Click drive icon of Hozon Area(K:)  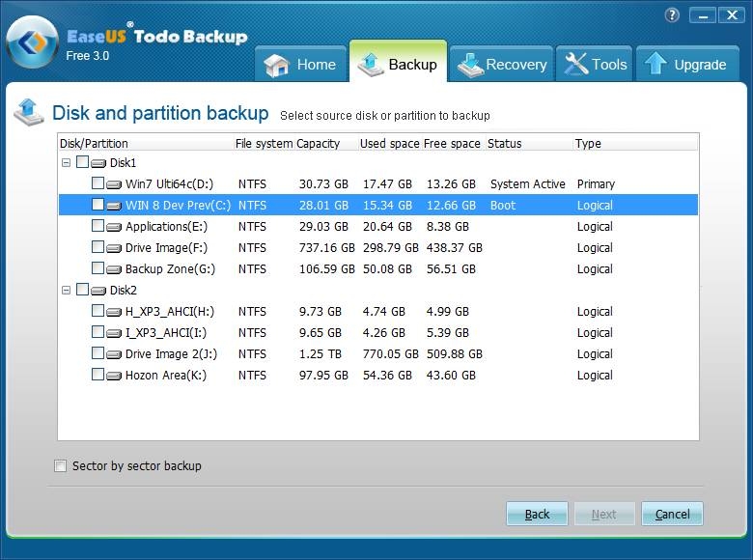pos(114,376)
